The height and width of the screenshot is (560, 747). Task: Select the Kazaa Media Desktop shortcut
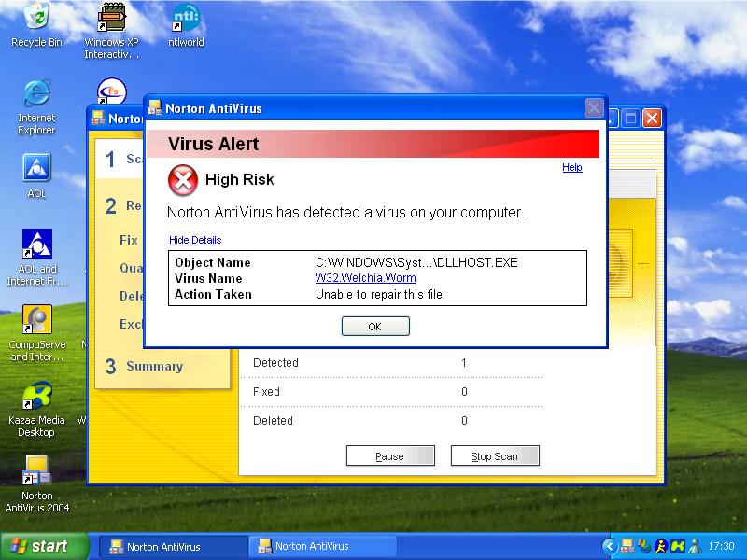tap(36, 409)
